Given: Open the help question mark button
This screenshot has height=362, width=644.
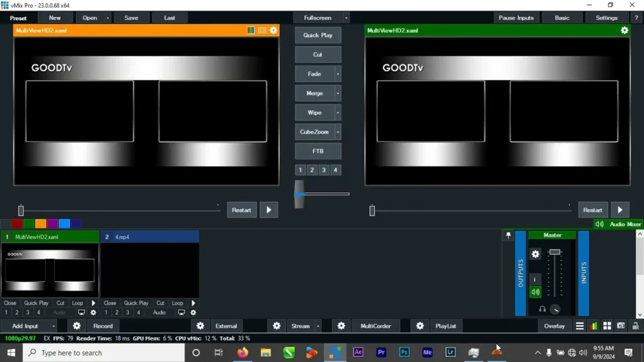Looking at the screenshot, I should point(636,18).
